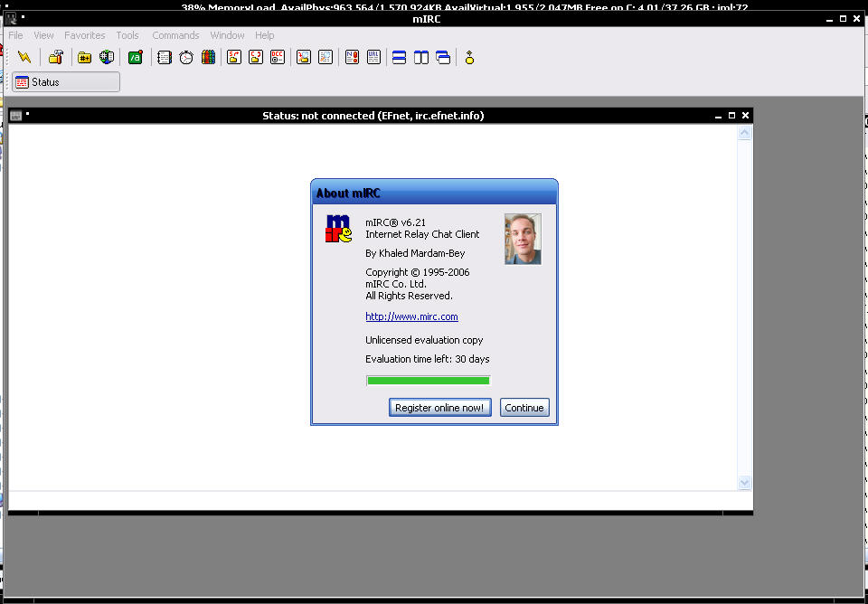This screenshot has height=604, width=868.
Task: Open the Colors icon in toolbar
Action: tap(208, 57)
